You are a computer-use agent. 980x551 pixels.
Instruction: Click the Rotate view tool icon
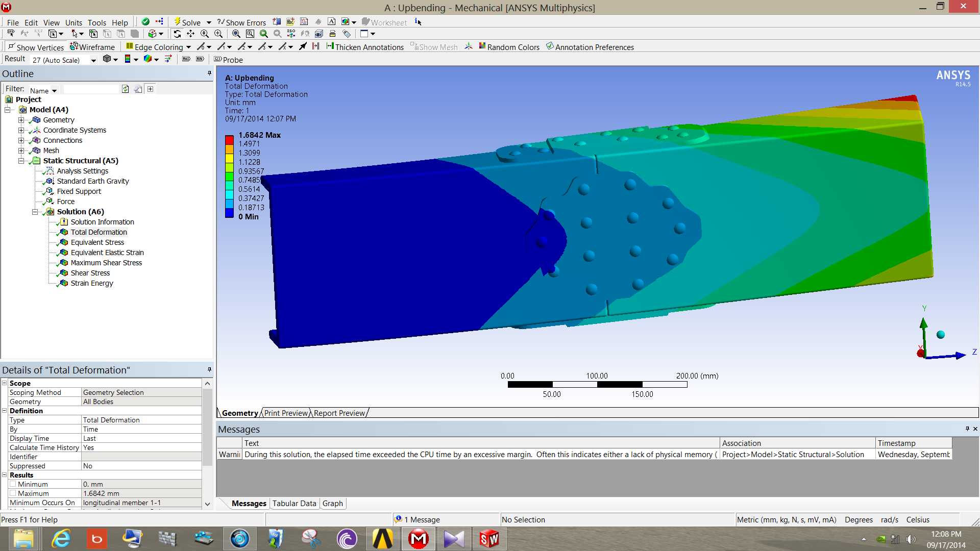(x=177, y=34)
